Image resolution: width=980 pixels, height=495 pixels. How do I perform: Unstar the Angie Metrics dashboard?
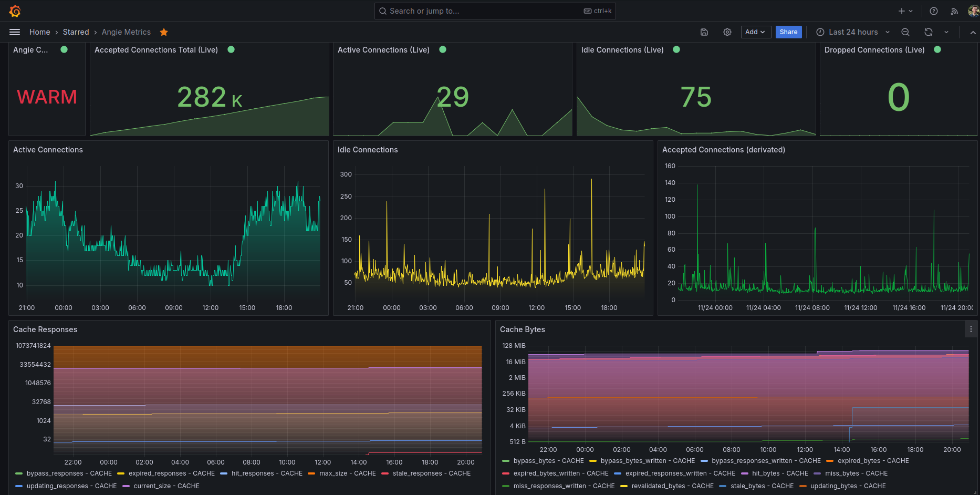click(164, 32)
